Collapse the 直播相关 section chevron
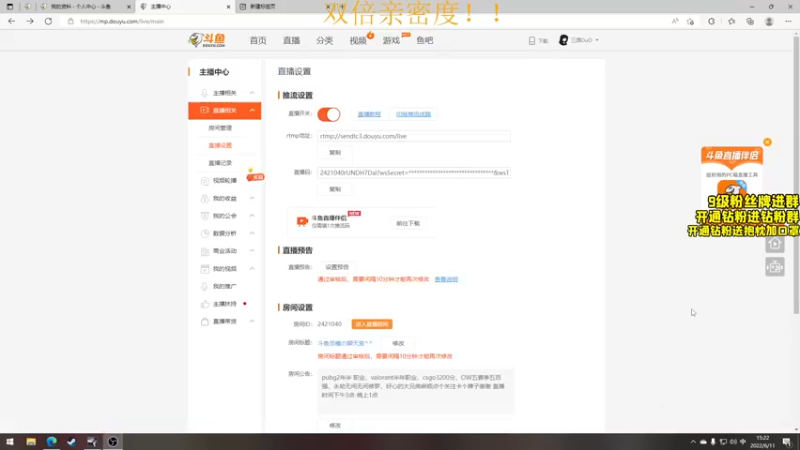Screen dimensions: 800x450 [x=252, y=111]
